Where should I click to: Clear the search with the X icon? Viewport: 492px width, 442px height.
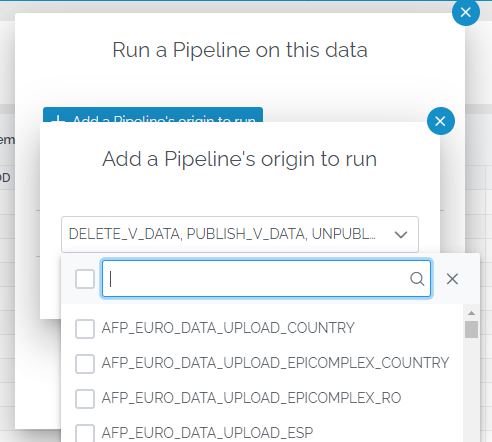[452, 279]
